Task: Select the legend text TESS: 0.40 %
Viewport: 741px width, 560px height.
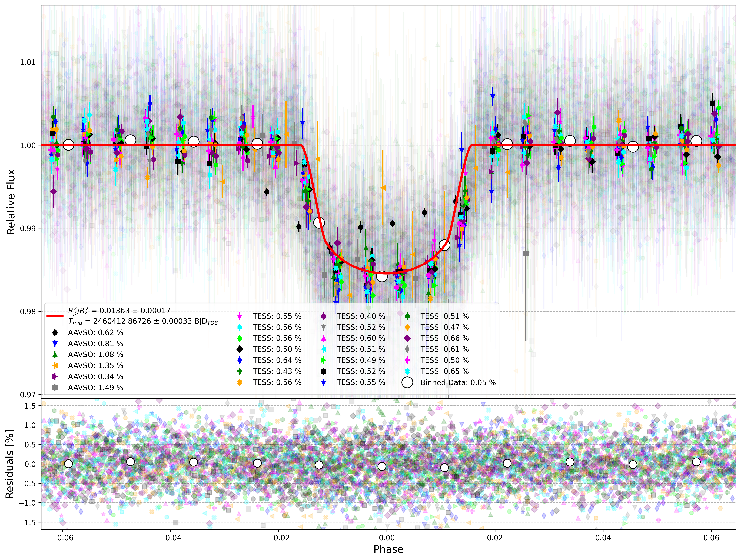Action: tap(361, 316)
